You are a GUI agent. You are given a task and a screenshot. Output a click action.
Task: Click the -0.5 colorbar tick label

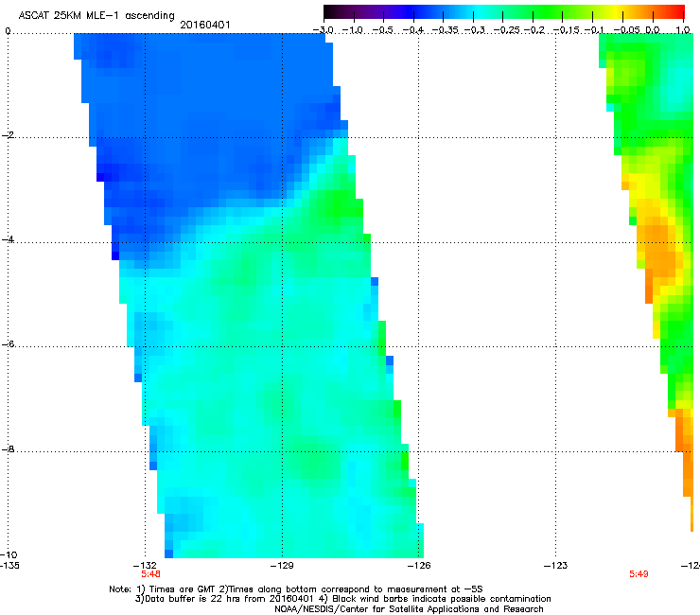point(382,30)
